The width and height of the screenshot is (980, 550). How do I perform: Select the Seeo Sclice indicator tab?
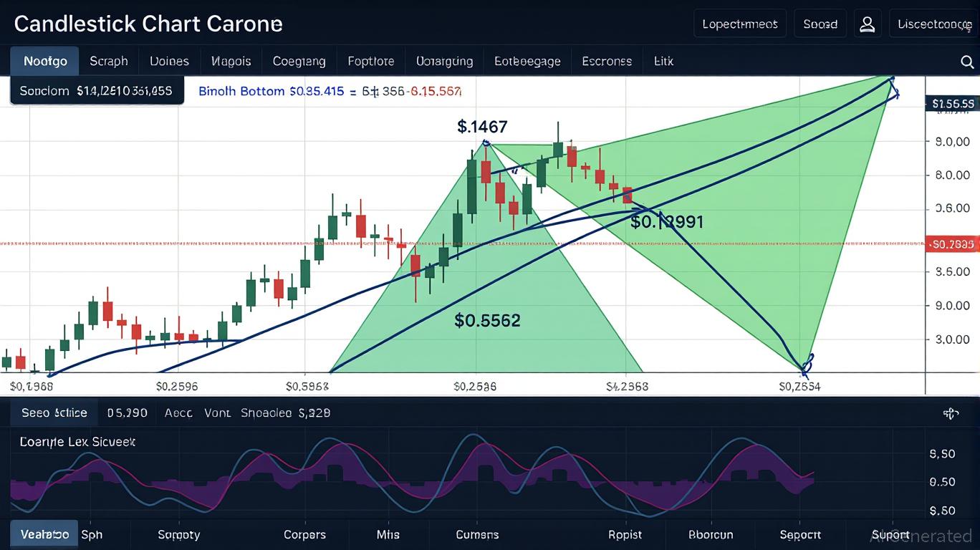pyautogui.click(x=54, y=413)
